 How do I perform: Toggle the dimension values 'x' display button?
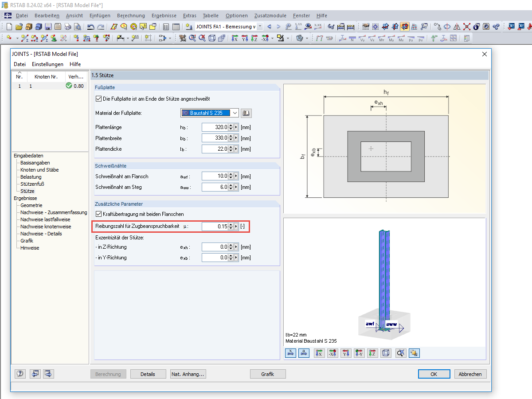tap(290, 353)
